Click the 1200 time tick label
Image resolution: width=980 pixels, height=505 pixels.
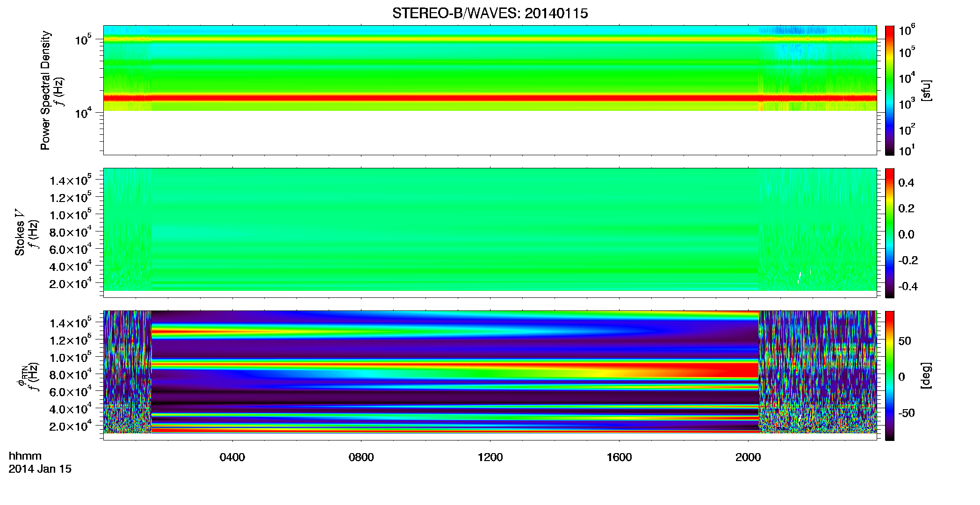[x=490, y=457]
